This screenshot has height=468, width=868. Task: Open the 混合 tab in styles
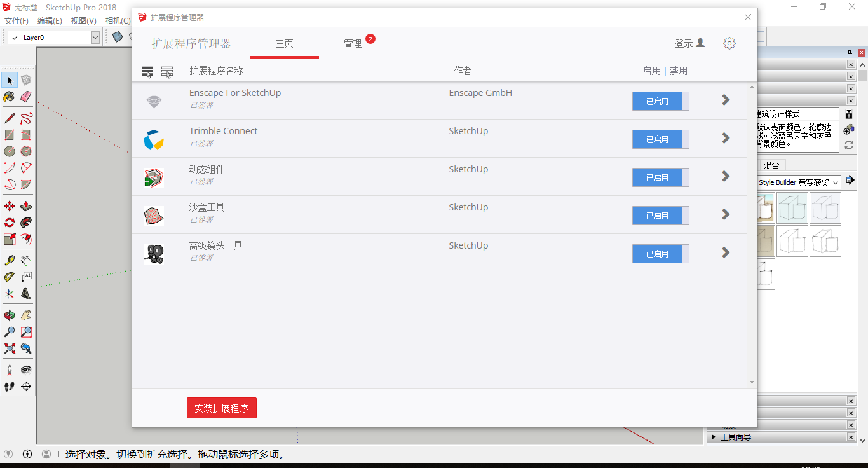771,165
